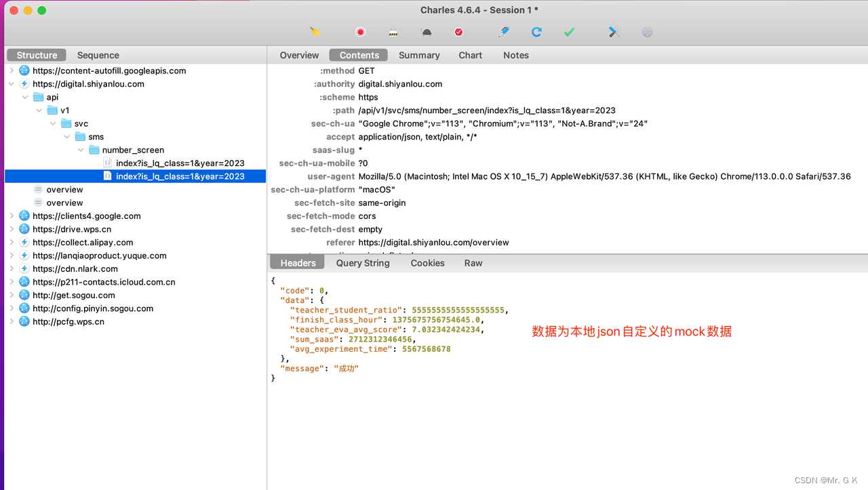Click the api folder icon
The width and height of the screenshot is (868, 490).
click(38, 97)
